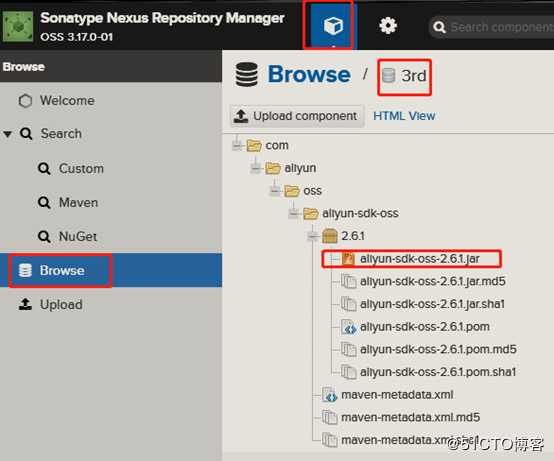Viewport: 554px width, 461px height.
Task: Click the pom XML file icon
Action: click(x=349, y=327)
